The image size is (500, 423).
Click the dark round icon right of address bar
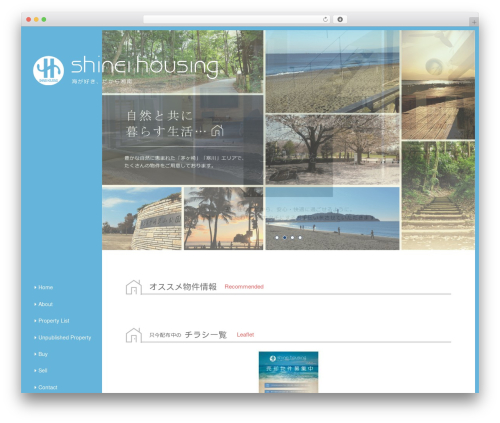(340, 19)
